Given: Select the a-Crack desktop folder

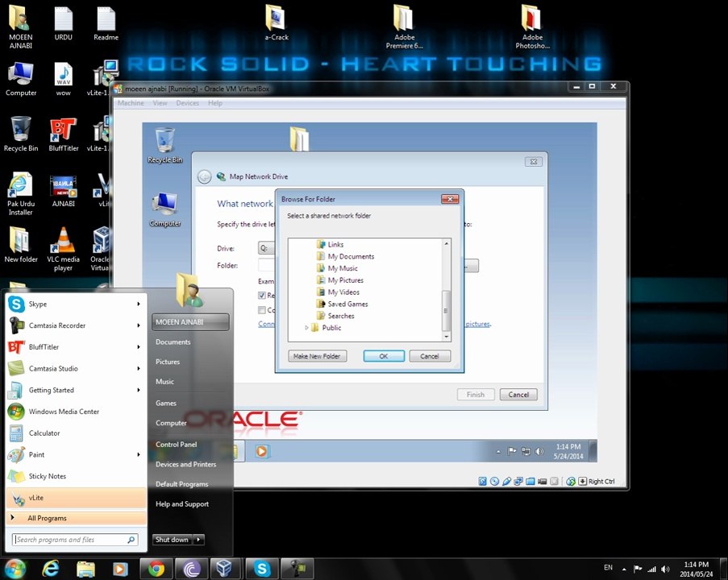Looking at the screenshot, I should point(277,23).
